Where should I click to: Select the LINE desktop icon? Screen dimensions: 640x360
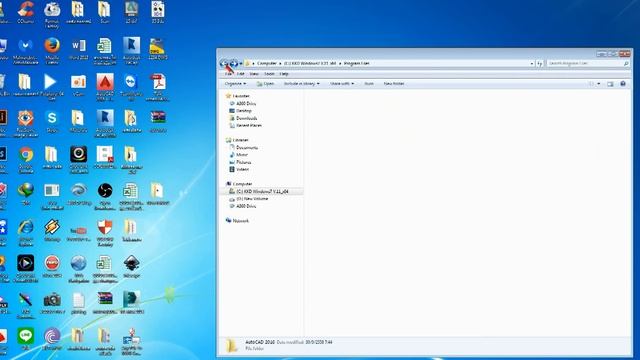point(25,339)
